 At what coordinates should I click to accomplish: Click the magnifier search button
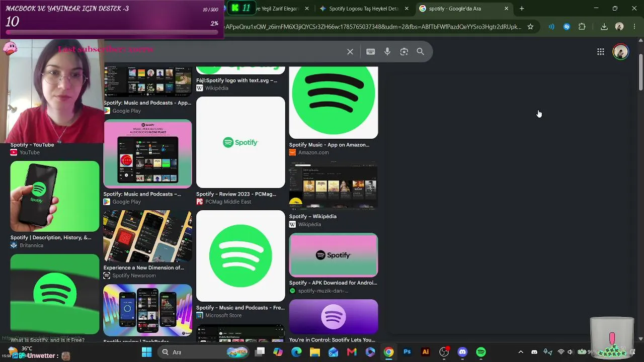pos(421,52)
